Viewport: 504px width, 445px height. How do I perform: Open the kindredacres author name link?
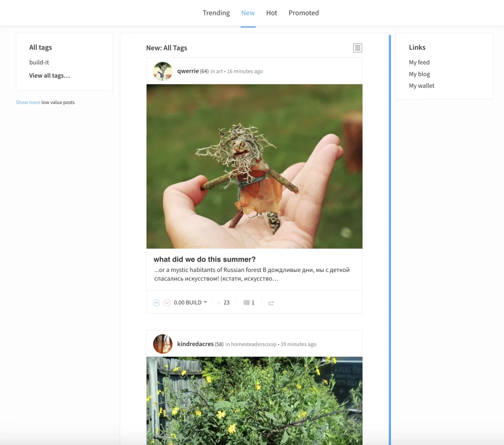(195, 344)
